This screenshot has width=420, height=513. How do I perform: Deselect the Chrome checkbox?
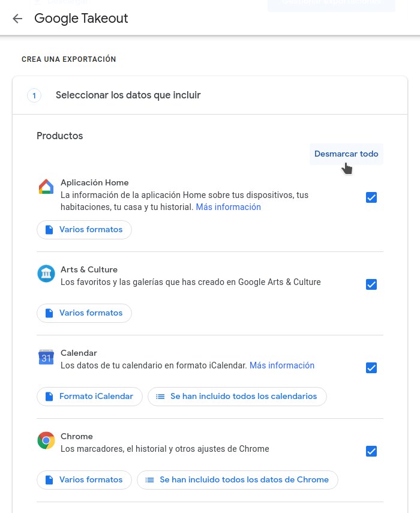[371, 451]
